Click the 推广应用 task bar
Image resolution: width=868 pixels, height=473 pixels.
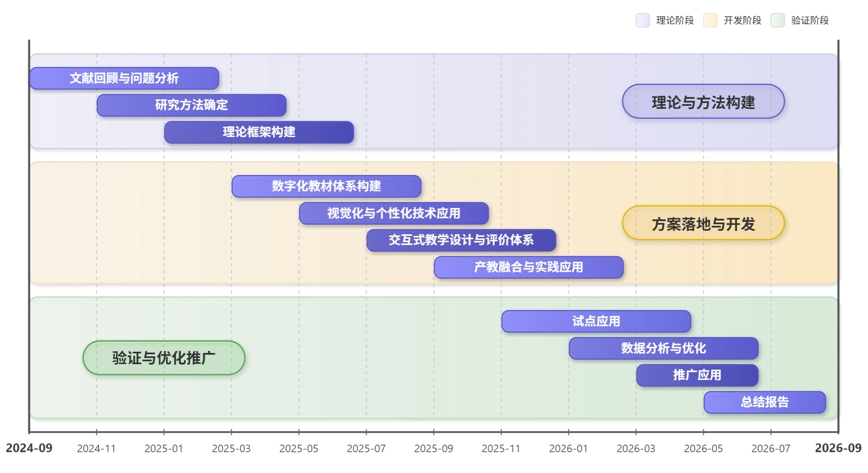[697, 375]
